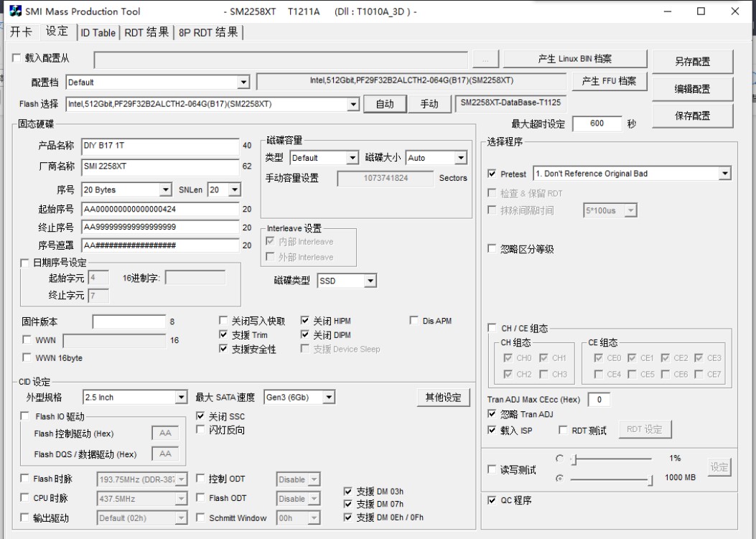Switch to the ID Table tab
This screenshot has height=539, width=756.
[x=97, y=32]
